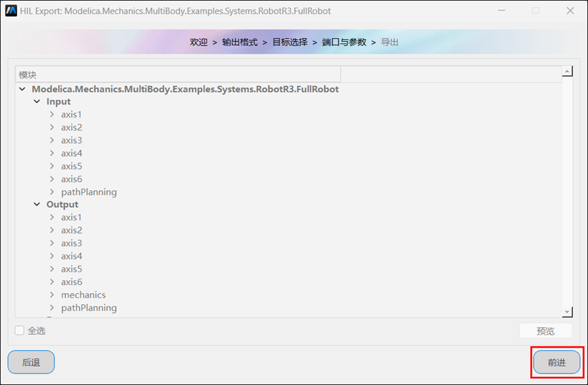Go to the 端口与参数 wizard step
Viewport: 588px width, 385px height.
click(344, 42)
